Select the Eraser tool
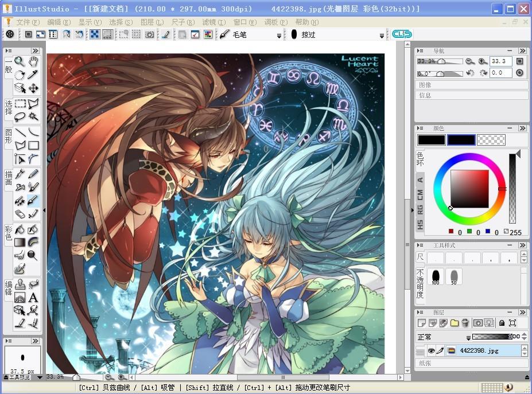532x394 pixels. 19,214
